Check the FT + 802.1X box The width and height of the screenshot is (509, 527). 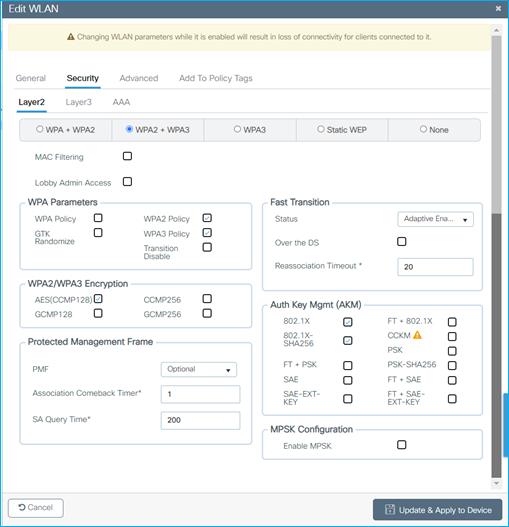coord(452,322)
